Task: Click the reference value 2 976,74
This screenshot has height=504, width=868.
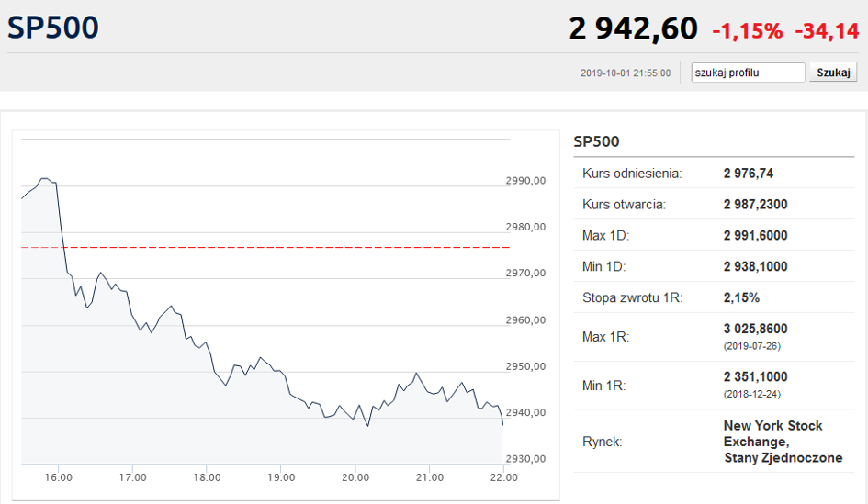Action: pyautogui.click(x=749, y=174)
